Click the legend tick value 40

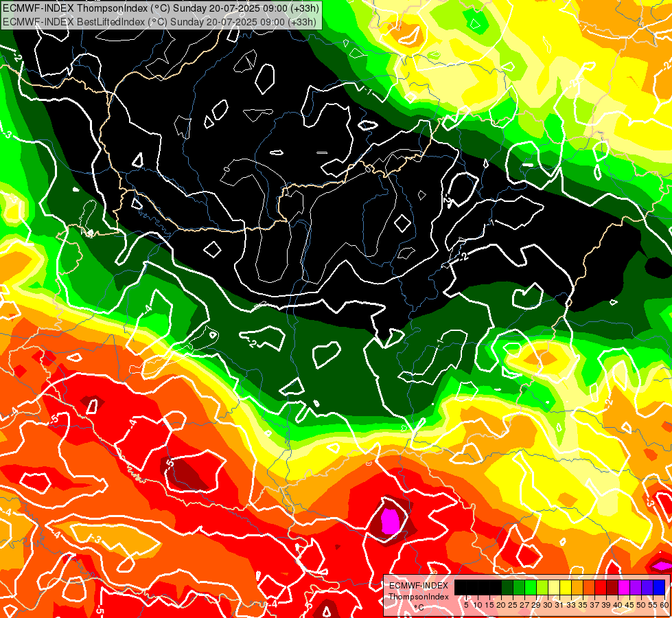618,605
